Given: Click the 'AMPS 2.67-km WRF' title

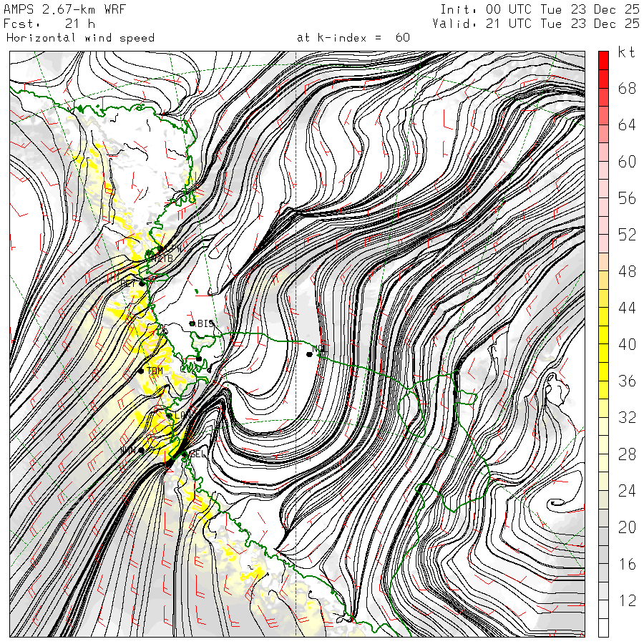Looking at the screenshot, I should 64,9.
